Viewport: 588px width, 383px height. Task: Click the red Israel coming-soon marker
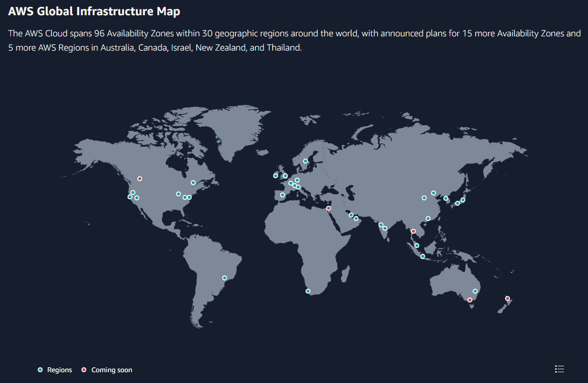(329, 208)
